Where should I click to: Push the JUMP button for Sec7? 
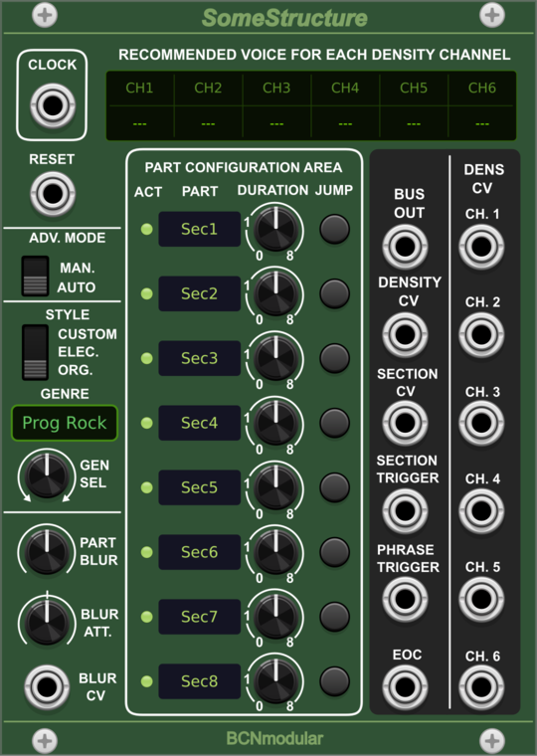[334, 617]
